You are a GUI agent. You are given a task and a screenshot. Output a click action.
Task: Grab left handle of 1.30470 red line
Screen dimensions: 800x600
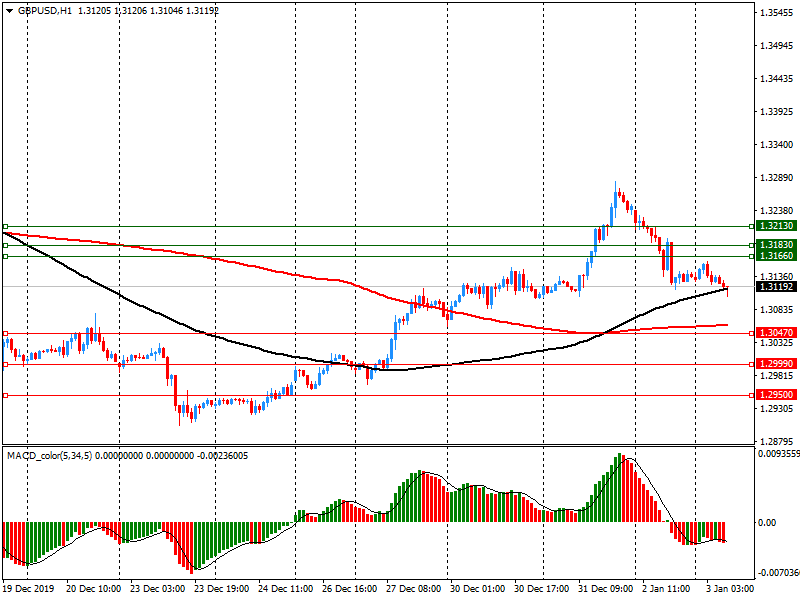[6, 333]
